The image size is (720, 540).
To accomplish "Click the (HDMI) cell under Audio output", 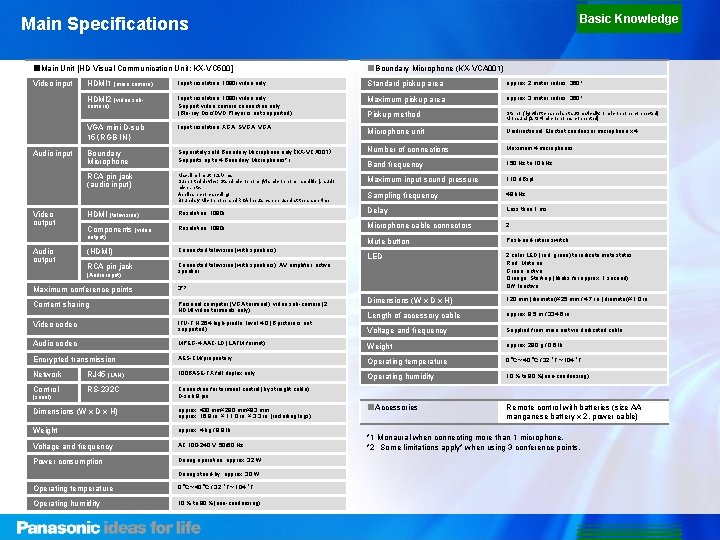I will (x=125, y=251).
